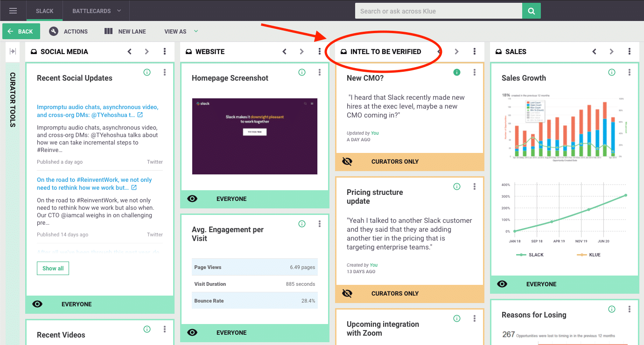Screen dimensions: 644x345
Task: Click the Show all button under social updates
Action: (x=53, y=268)
